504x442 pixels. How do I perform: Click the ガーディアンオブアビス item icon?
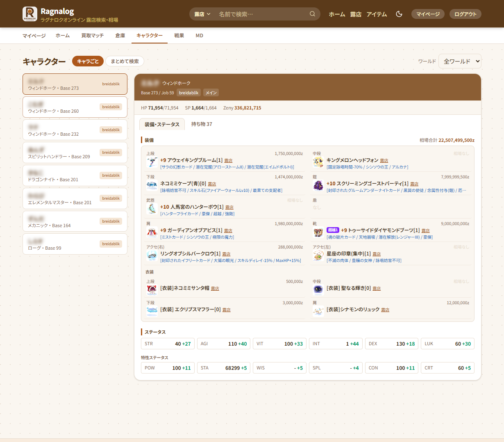click(x=152, y=232)
